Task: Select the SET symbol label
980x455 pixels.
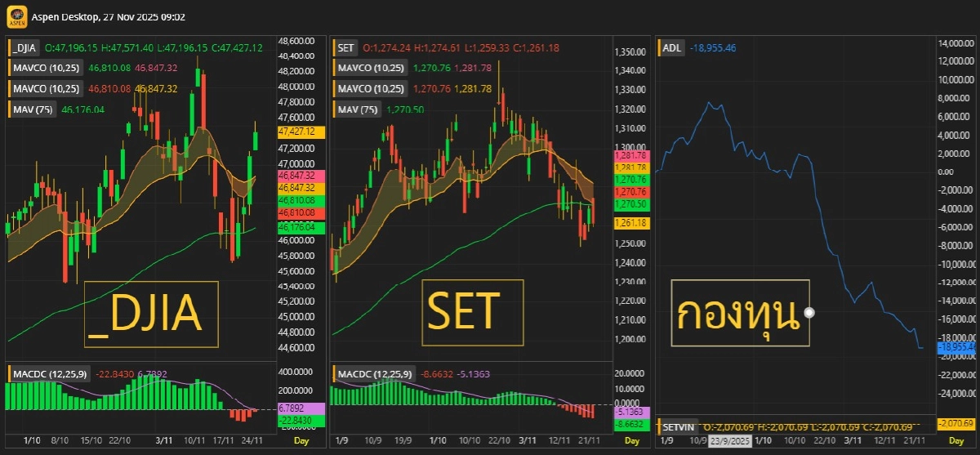Action: (x=346, y=48)
